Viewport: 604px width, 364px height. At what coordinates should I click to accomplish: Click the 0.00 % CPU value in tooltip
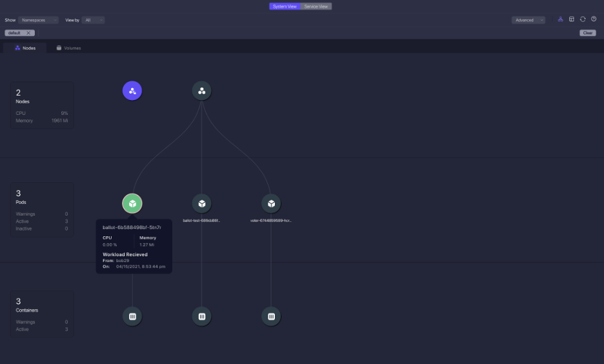[x=110, y=245]
